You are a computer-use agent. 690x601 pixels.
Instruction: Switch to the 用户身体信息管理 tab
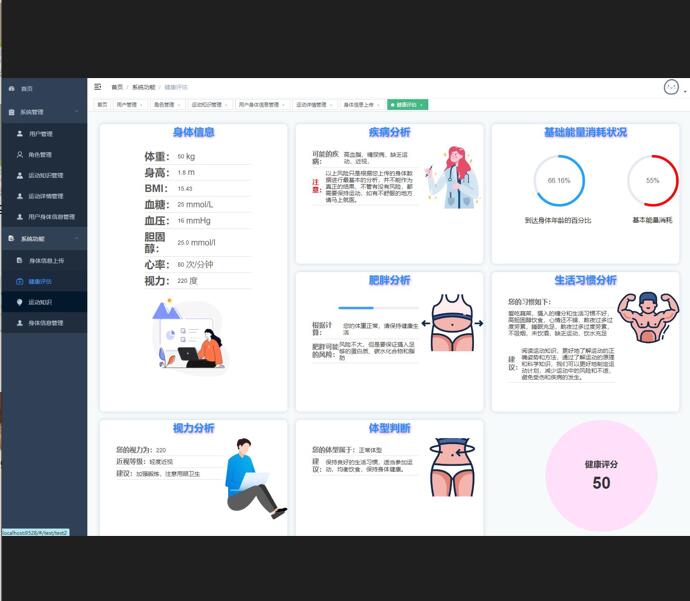point(262,105)
